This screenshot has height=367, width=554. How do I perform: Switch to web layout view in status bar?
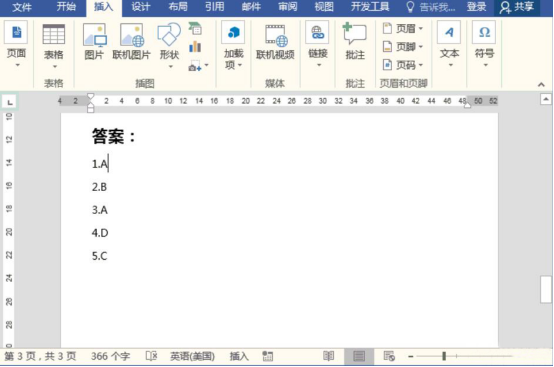[389, 356]
